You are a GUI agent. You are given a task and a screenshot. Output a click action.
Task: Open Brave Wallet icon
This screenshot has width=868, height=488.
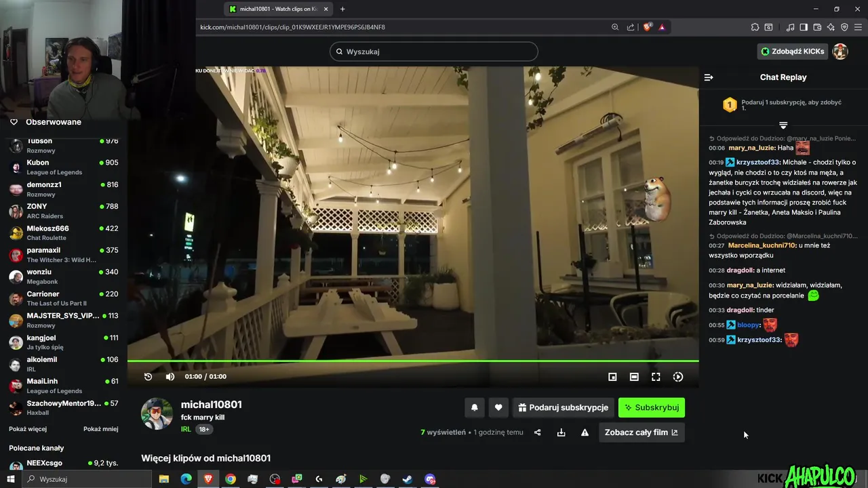coord(817,27)
